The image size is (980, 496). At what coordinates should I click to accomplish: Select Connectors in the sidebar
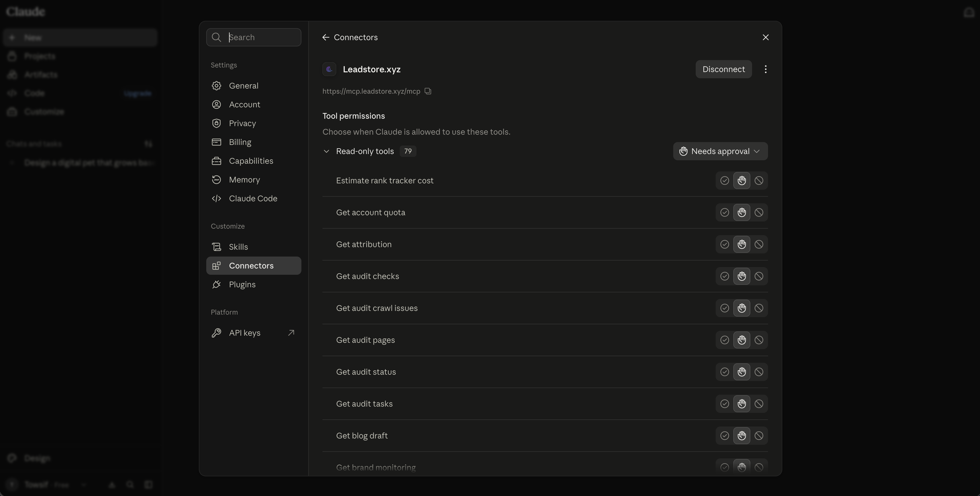[253, 266]
